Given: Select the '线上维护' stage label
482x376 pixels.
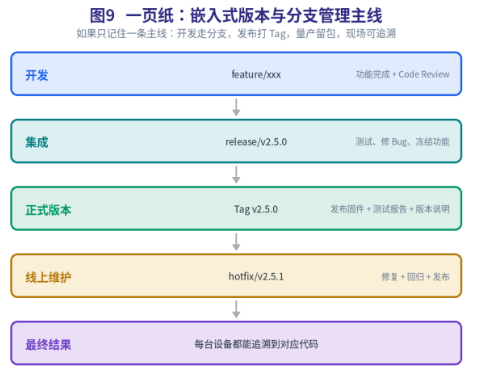Looking at the screenshot, I should [x=48, y=277].
